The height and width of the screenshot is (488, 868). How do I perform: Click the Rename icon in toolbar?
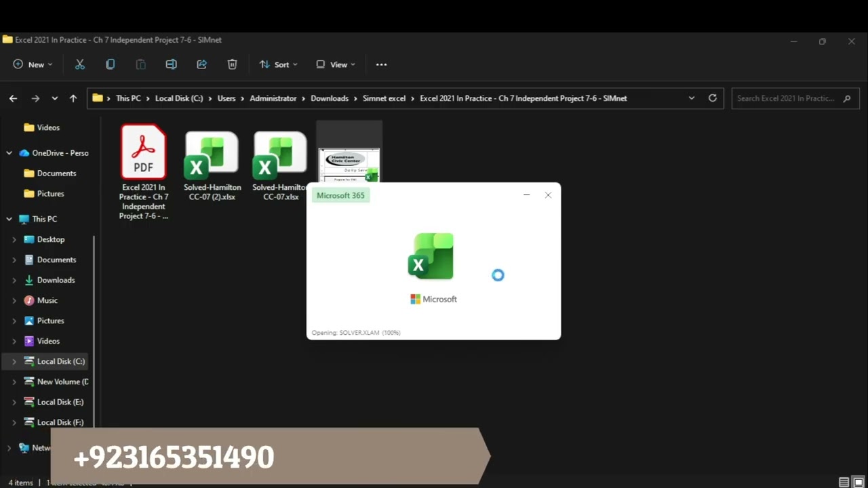[172, 64]
